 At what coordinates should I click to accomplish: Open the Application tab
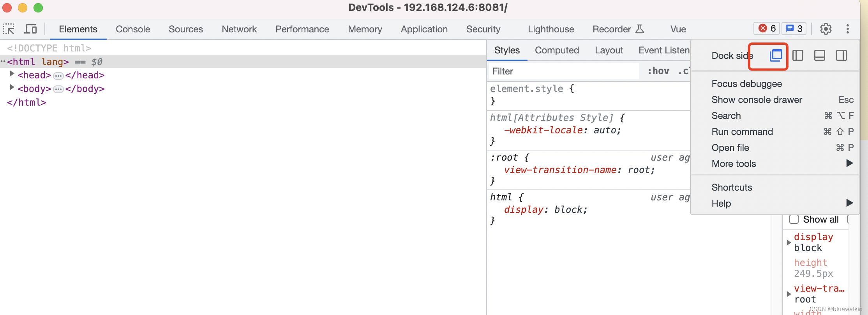coord(424,29)
